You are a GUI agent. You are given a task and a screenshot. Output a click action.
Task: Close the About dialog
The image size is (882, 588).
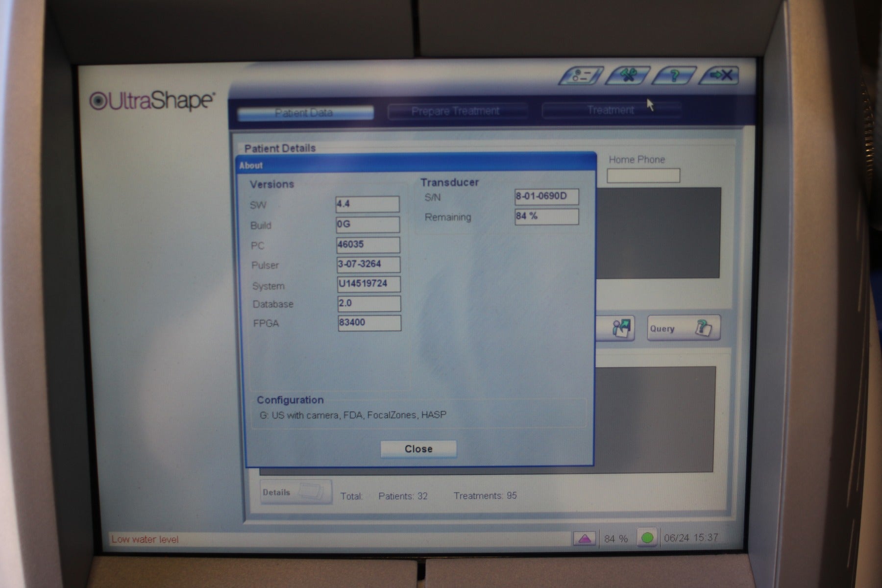417,448
